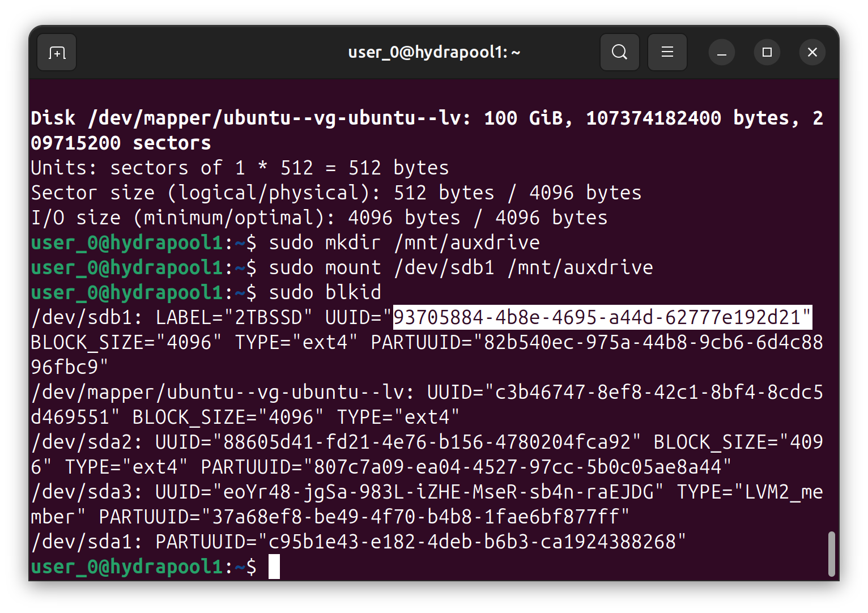Click the 'Units: sectors' output line
Image resolution: width=868 pixels, height=613 pixels.
(240, 168)
